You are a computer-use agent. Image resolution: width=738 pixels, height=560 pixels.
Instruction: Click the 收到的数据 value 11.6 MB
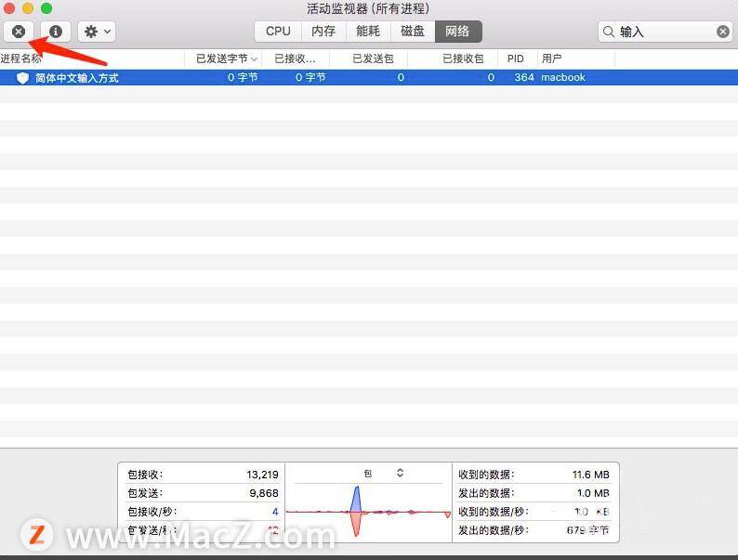pyautogui.click(x=591, y=475)
